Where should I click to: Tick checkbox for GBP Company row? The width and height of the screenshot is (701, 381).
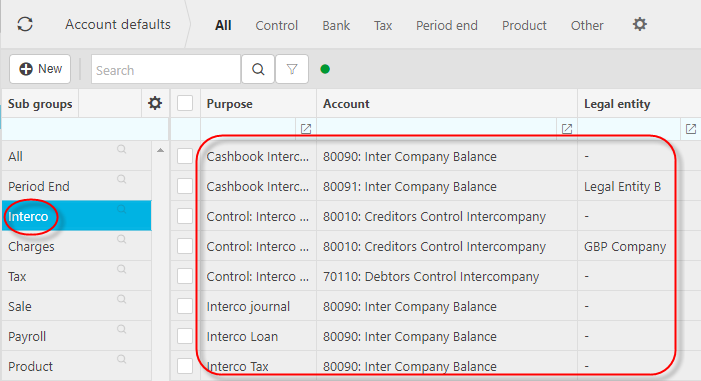tap(185, 246)
